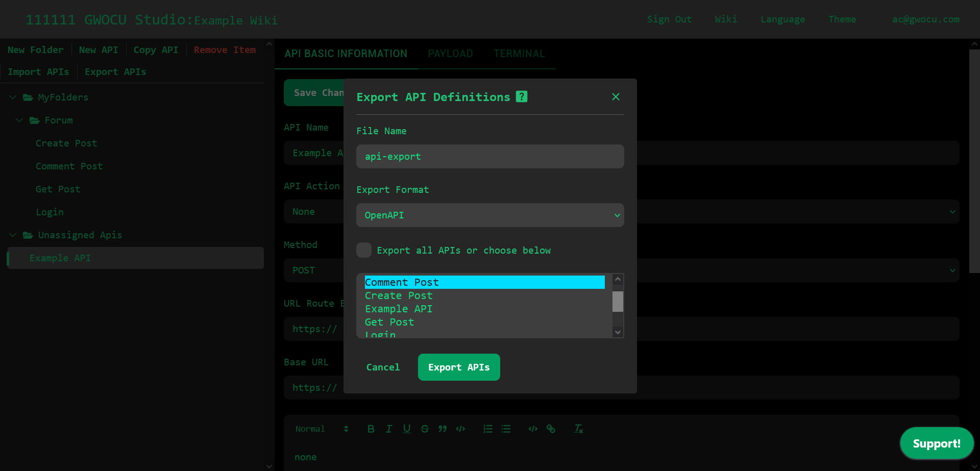This screenshot has width=980, height=471.
Task: Click export list scrollbar up arrow
Action: [x=618, y=279]
